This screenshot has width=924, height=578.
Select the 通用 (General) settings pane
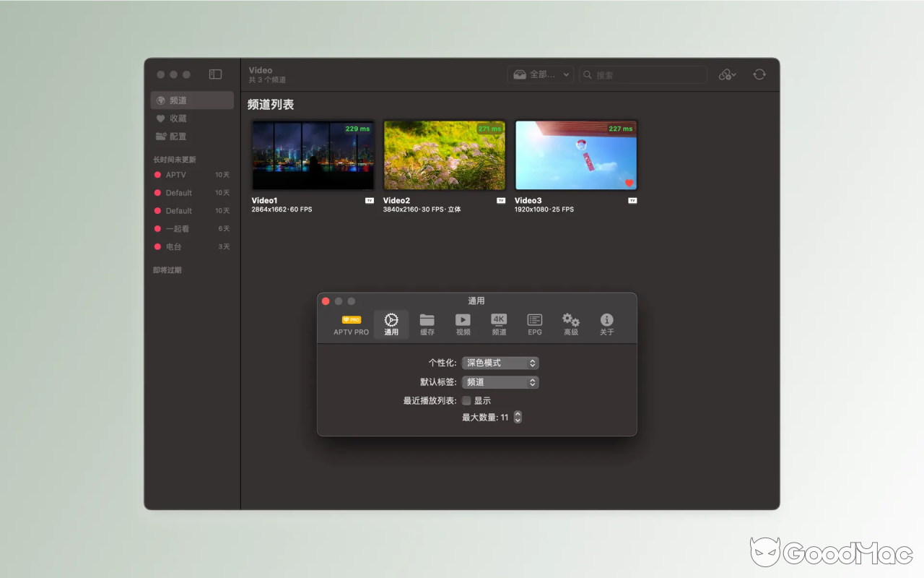pyautogui.click(x=391, y=324)
